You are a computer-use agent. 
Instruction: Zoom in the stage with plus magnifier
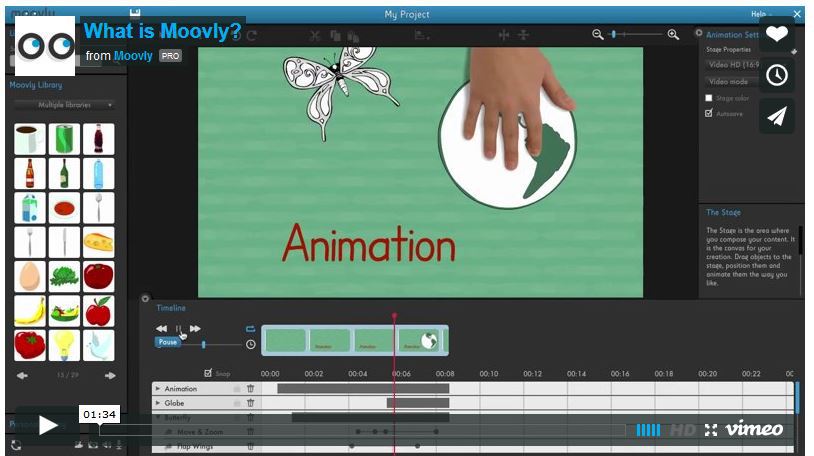pos(673,34)
